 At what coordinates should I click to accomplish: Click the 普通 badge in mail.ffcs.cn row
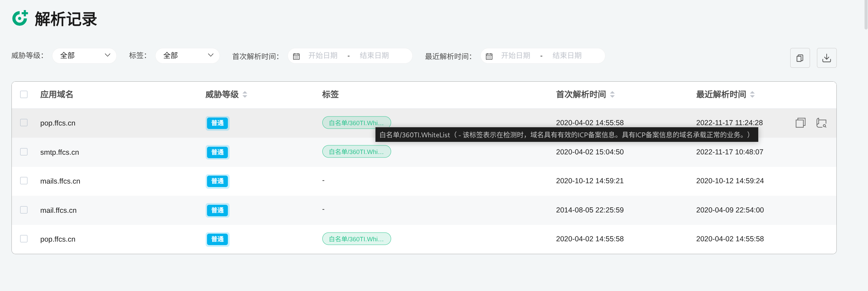coord(217,210)
